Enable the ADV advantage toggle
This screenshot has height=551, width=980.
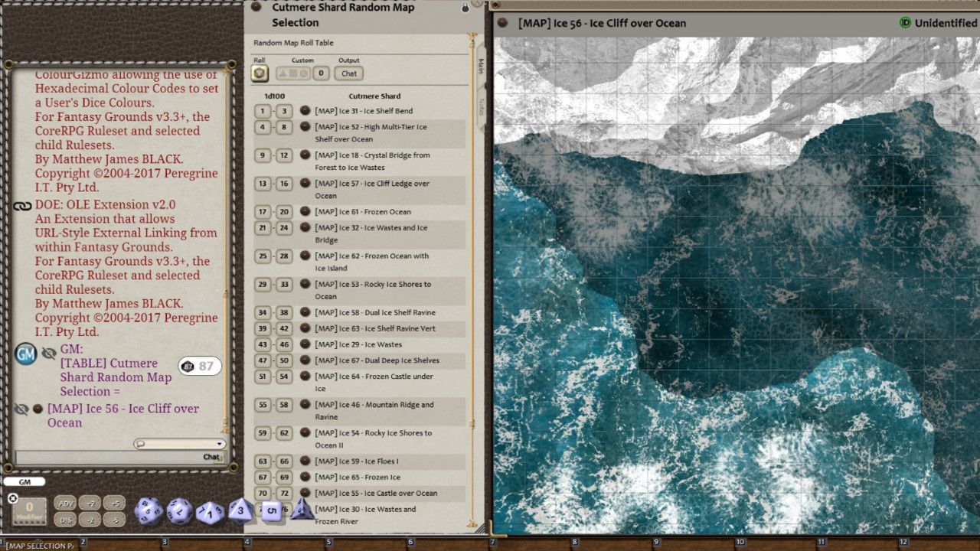click(x=66, y=504)
